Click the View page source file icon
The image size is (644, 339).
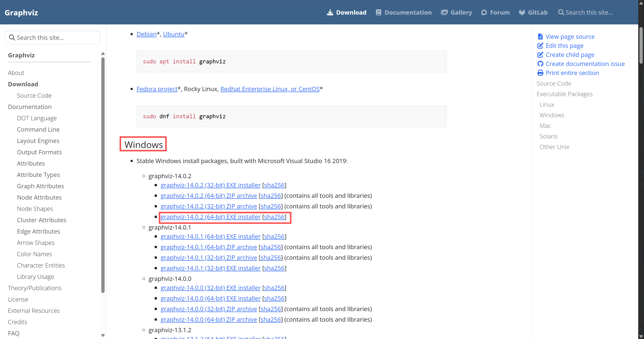[540, 37]
